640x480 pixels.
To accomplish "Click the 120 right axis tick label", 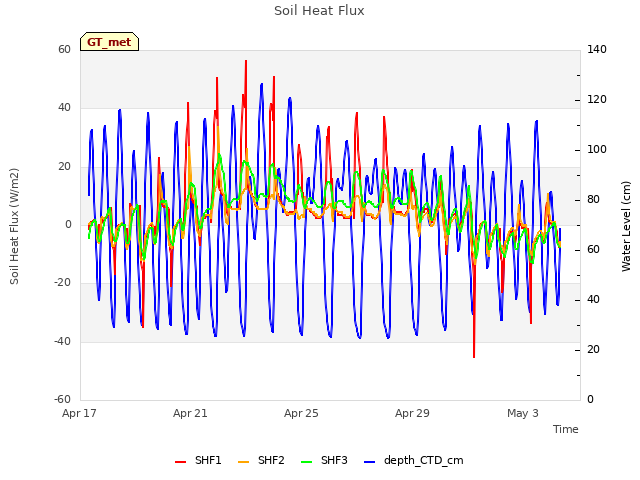I will [x=597, y=100].
